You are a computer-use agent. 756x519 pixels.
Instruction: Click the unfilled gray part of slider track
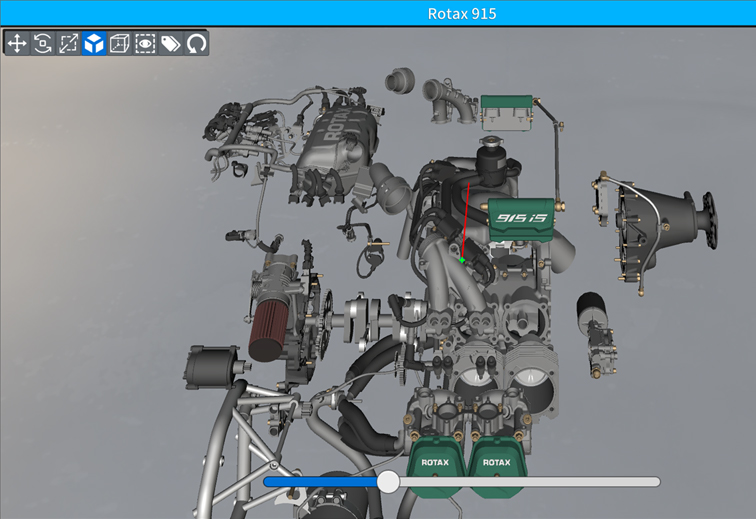(x=530, y=481)
